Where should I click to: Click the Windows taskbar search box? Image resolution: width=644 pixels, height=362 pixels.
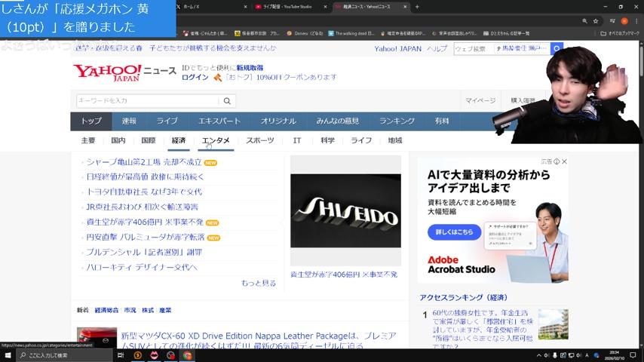65,355
